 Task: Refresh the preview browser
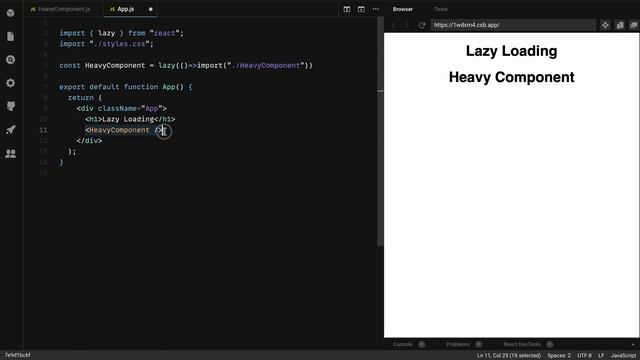tap(422, 25)
